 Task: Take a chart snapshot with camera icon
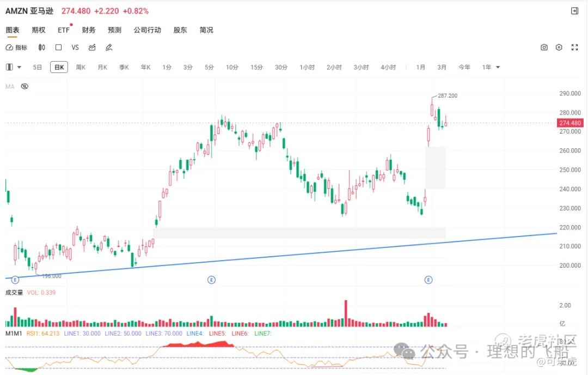coord(544,47)
